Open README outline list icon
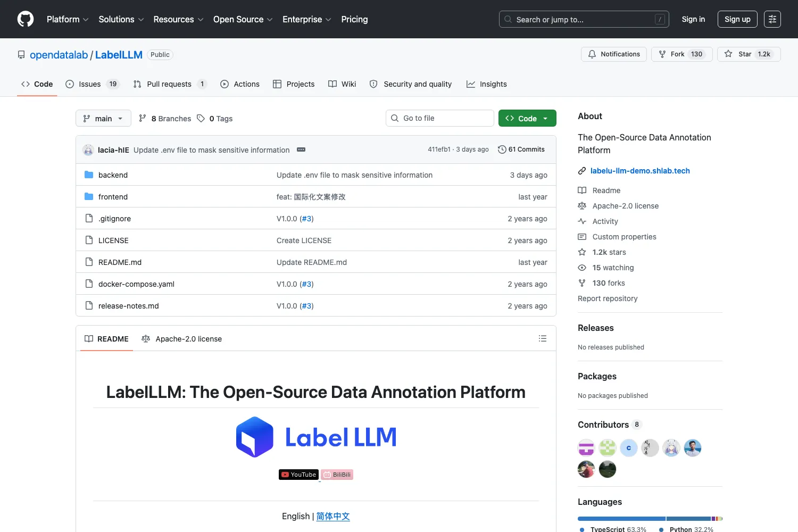 (542, 338)
